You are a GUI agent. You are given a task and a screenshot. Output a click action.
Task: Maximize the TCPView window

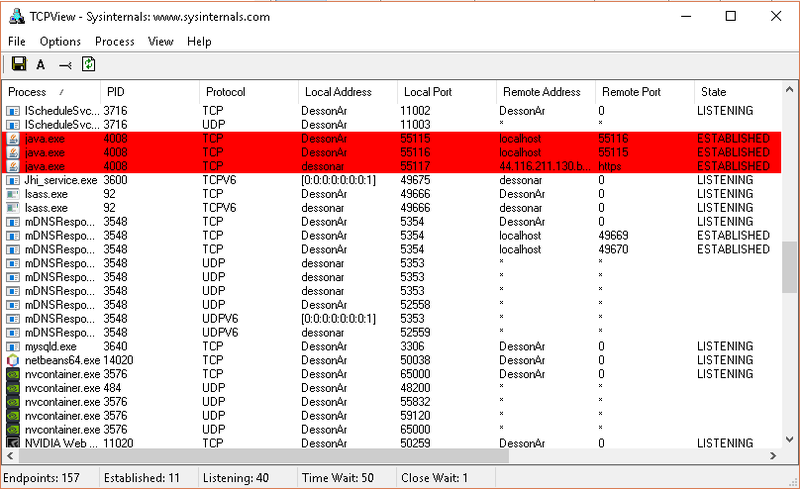pyautogui.click(x=731, y=16)
